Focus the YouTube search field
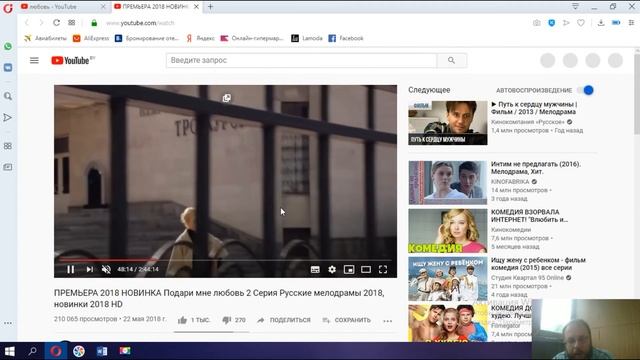This screenshot has width=640, height=360. pos(301,60)
